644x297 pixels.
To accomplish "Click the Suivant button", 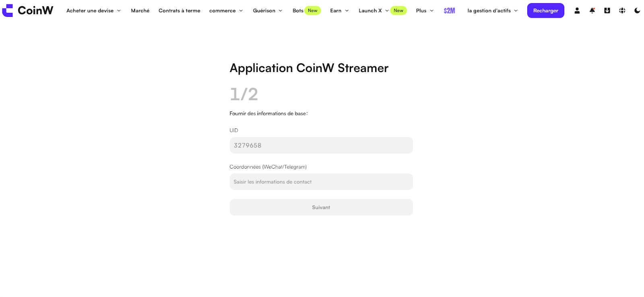I will click(x=321, y=207).
